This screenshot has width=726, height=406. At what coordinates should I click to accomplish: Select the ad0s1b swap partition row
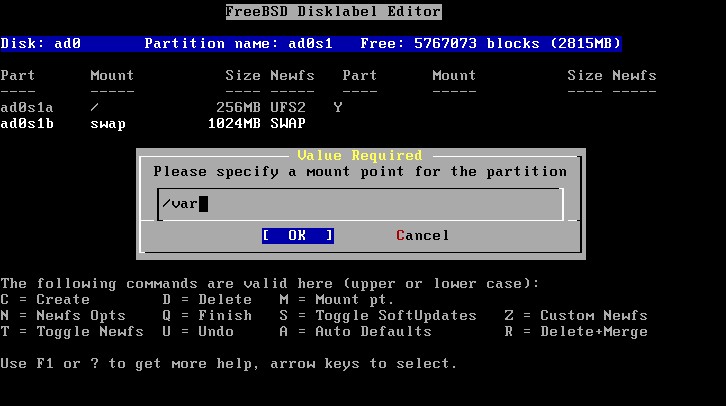(x=153, y=124)
